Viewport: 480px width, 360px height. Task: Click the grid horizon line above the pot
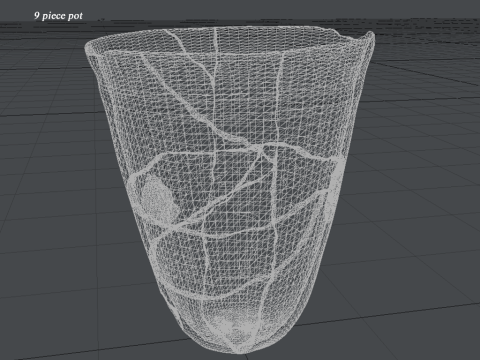240,22
